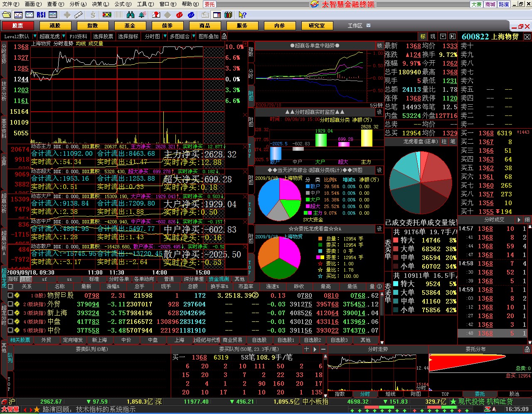Expand the 超赢龙虎 dropdown arrow
This screenshot has height=414, width=532.
click(x=64, y=37)
